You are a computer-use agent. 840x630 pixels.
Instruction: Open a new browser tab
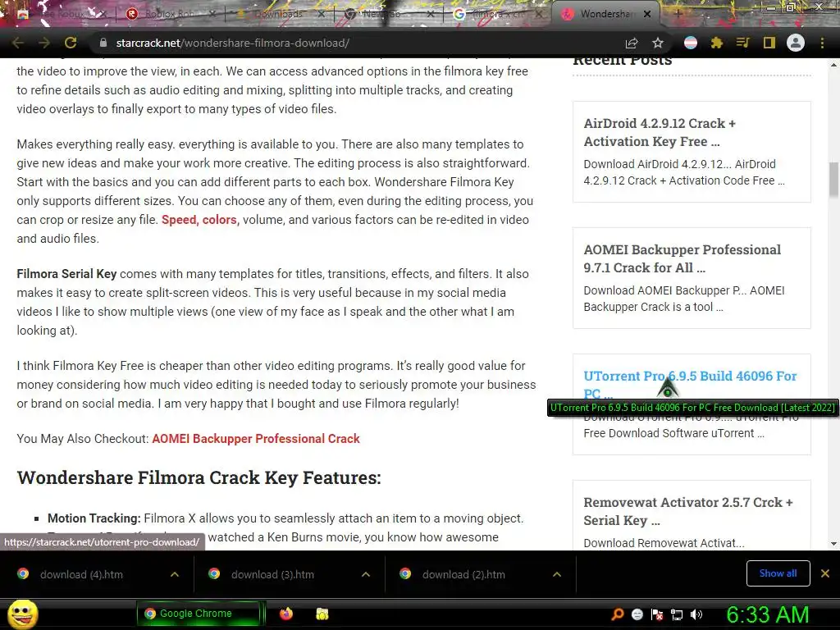(678, 14)
